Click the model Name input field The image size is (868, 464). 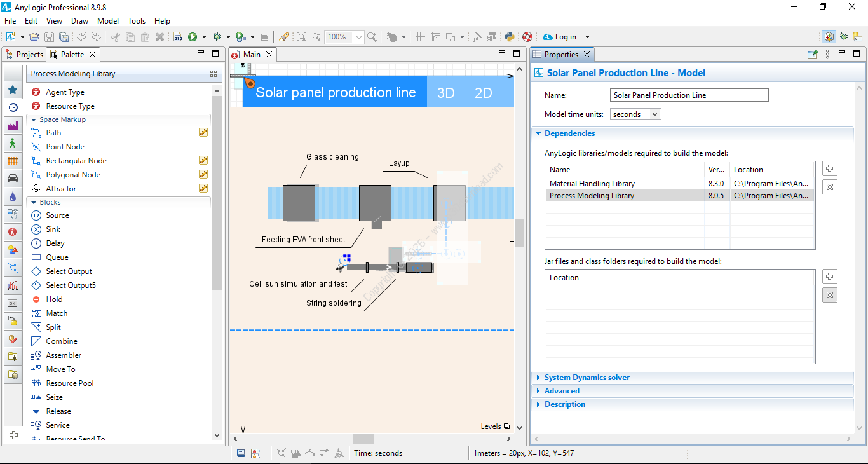(689, 95)
